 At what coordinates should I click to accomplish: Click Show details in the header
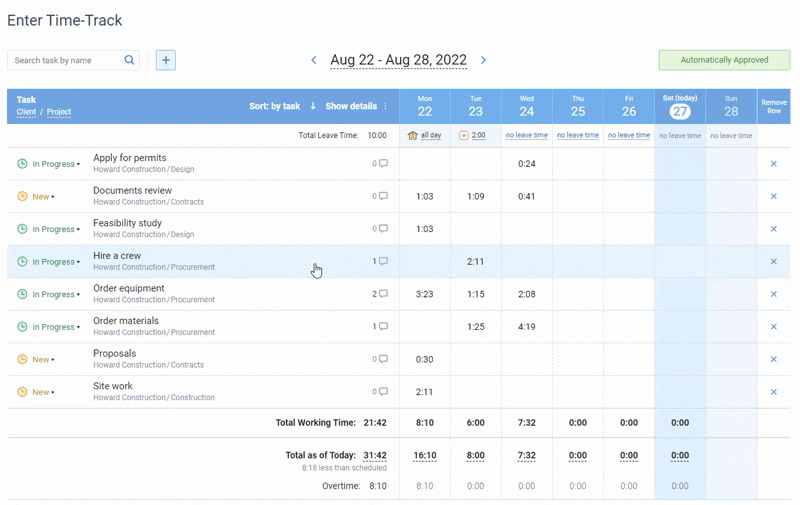tap(351, 106)
